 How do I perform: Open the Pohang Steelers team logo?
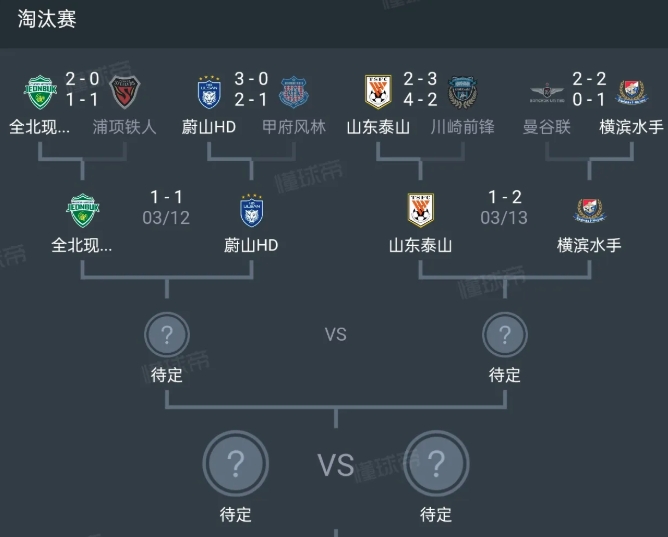(x=124, y=92)
